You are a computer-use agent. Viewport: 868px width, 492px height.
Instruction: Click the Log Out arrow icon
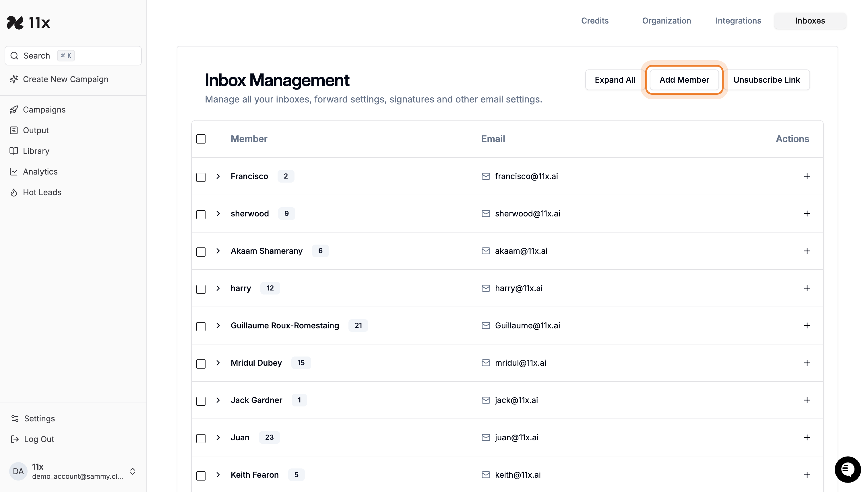[15, 439]
